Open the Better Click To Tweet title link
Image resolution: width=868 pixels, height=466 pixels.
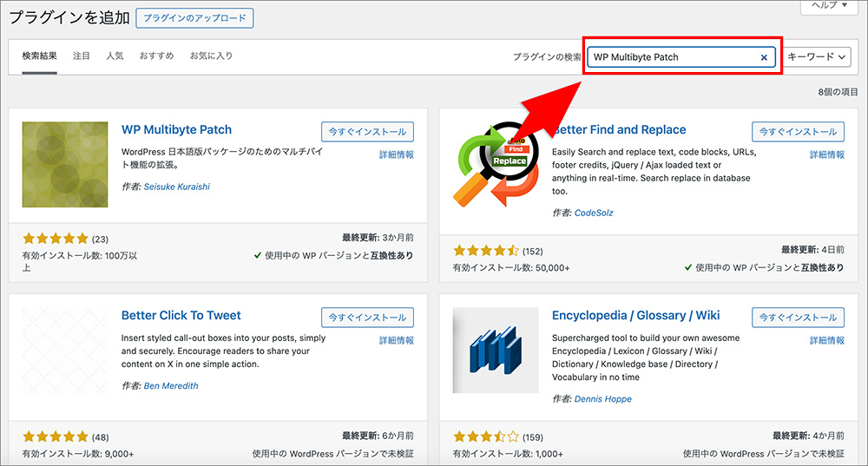(181, 316)
